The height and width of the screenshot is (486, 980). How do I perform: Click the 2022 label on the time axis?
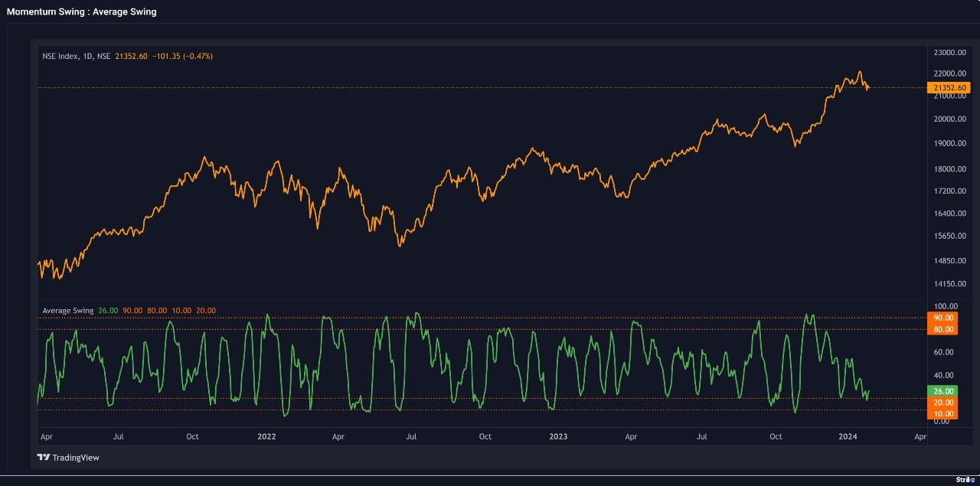tap(266, 437)
